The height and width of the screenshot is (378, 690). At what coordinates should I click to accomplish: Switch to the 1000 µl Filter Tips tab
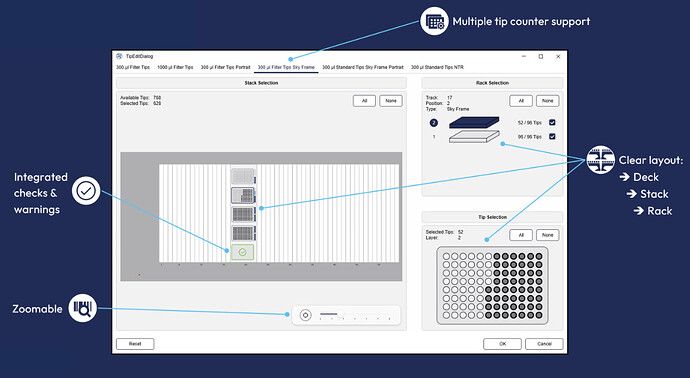click(x=175, y=67)
